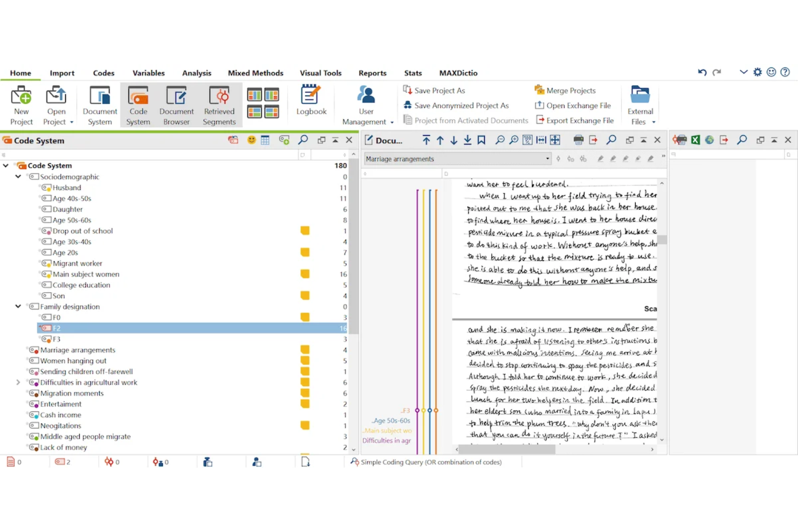Open the Logbook
The height and width of the screenshot is (532, 798).
pos(311,101)
